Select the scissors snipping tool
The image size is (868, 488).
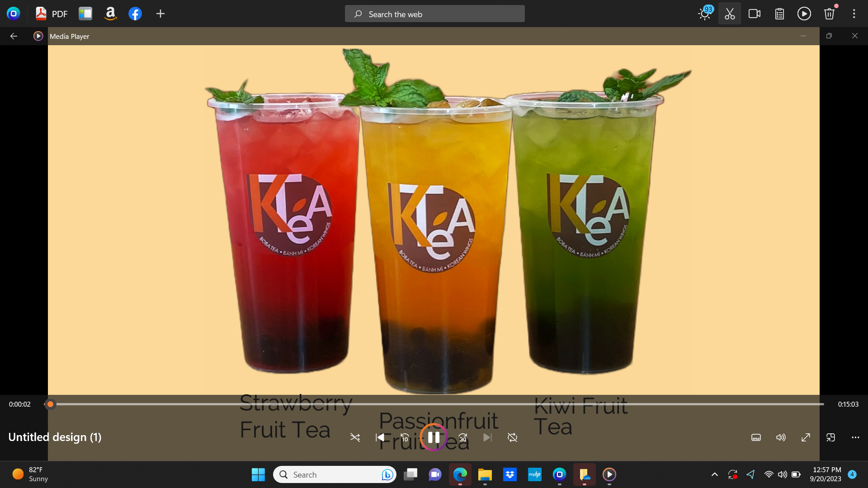click(x=729, y=14)
